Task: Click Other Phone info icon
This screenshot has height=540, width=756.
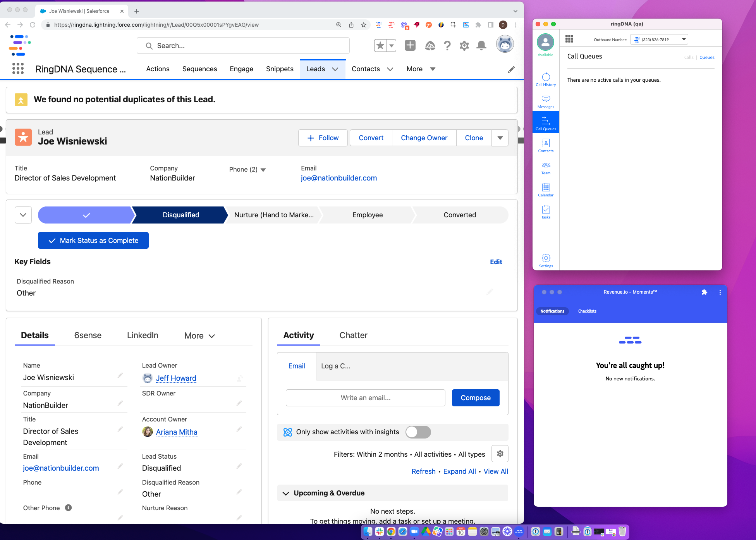Action: [x=68, y=508]
